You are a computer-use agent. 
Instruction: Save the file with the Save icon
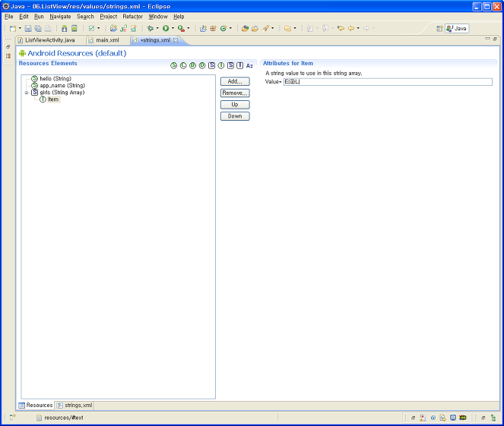(x=28, y=29)
